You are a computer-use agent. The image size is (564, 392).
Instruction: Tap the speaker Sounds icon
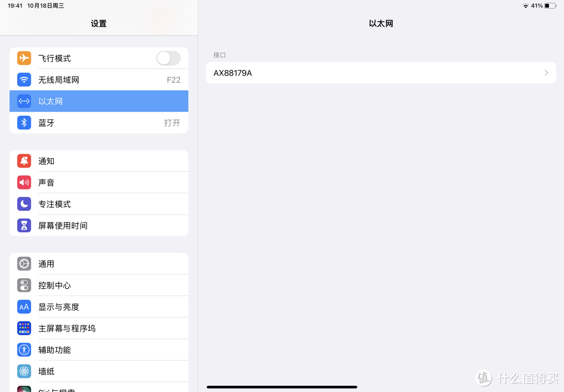24,182
